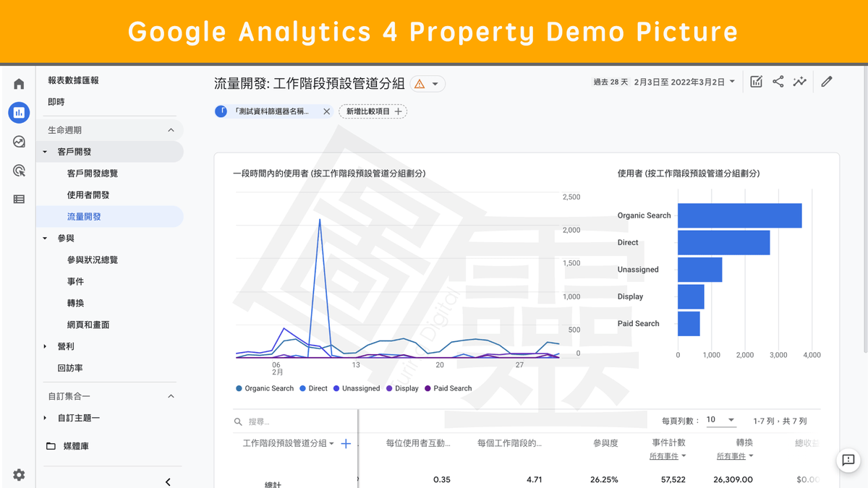This screenshot has width=868, height=488.
Task: Open the Admin settings gear icon
Action: click(x=19, y=475)
